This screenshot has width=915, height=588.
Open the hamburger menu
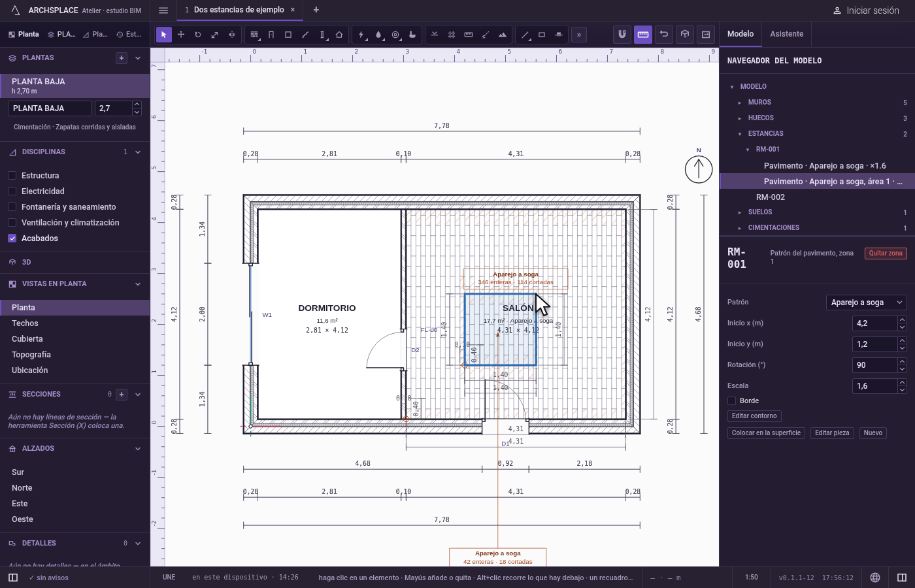click(163, 10)
